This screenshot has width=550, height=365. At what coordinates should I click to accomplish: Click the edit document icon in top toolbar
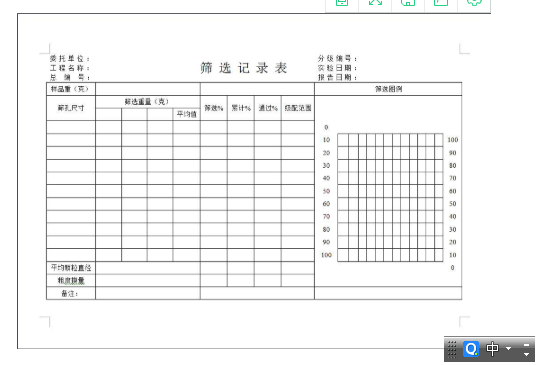click(441, 3)
